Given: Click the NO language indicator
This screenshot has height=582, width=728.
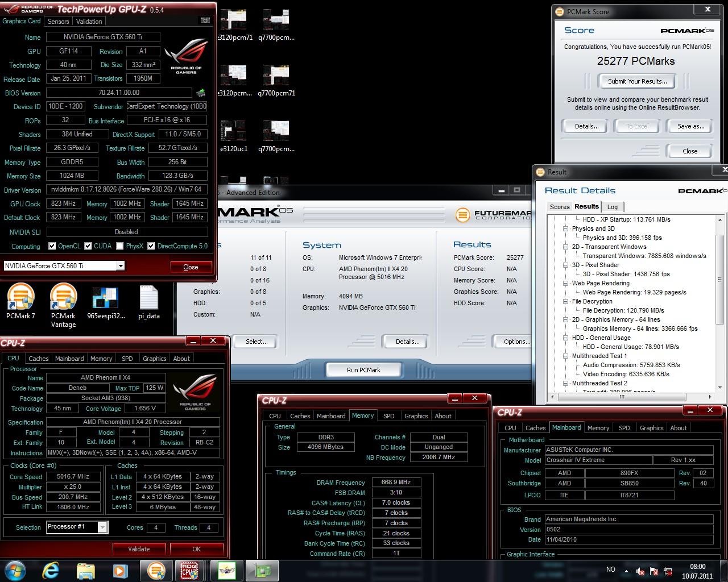Looking at the screenshot, I should [610, 569].
